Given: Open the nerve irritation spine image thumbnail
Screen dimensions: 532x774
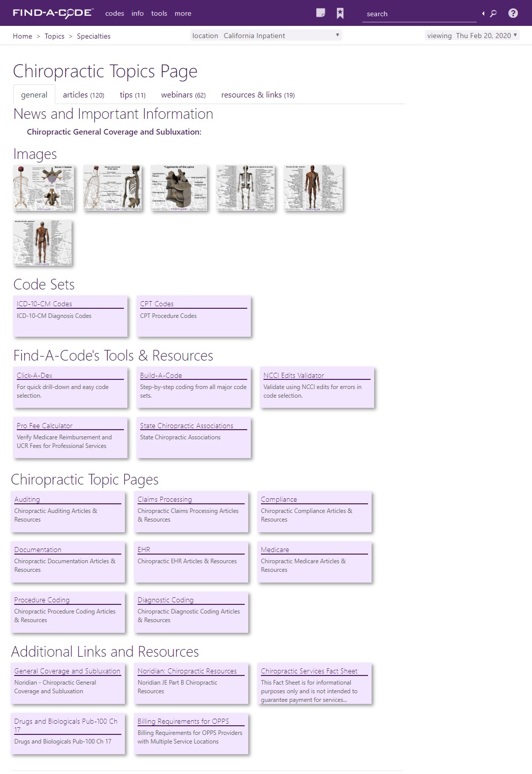Looking at the screenshot, I should [x=44, y=188].
